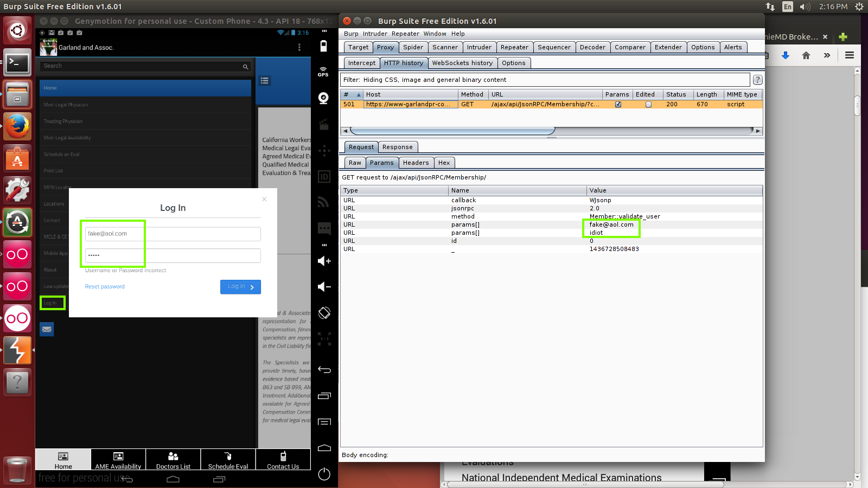Open the Genymotion camera widget
The width and height of the screenshot is (868, 488).
pyautogui.click(x=324, y=98)
